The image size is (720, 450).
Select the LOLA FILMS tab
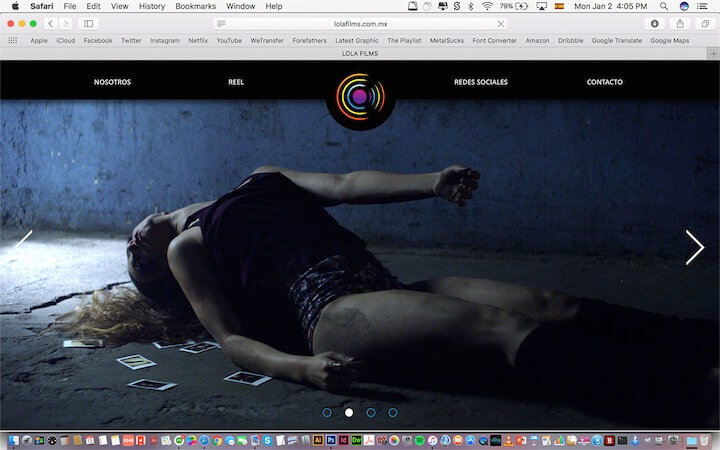[360, 53]
